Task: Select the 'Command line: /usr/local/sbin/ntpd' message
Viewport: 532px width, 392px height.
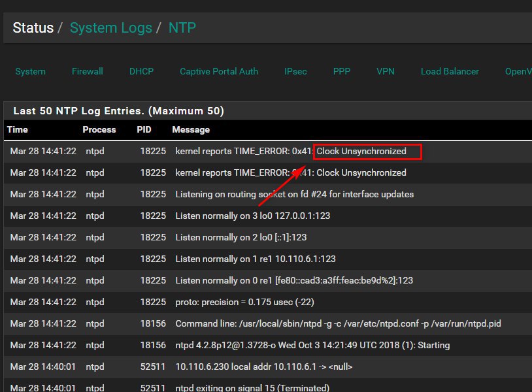Action: click(x=338, y=323)
